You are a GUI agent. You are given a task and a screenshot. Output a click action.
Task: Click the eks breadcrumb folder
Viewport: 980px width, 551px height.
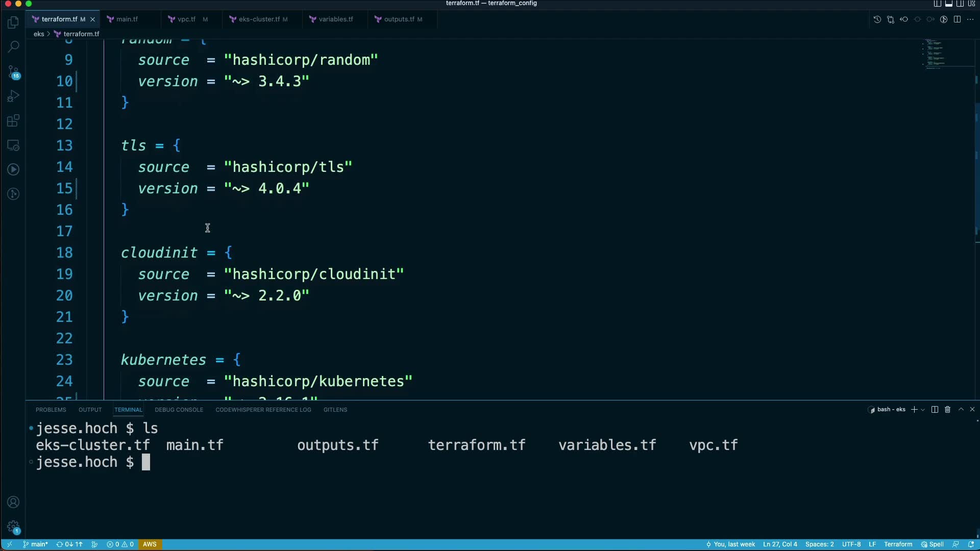click(39, 34)
